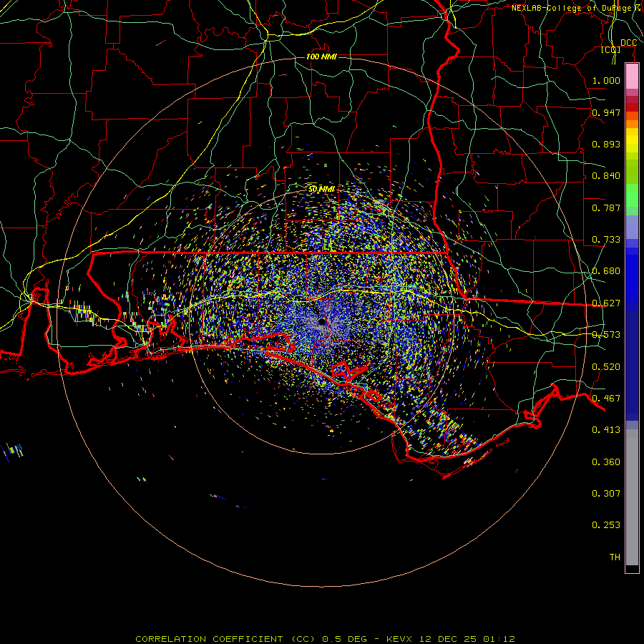Click the 0.680 scale label

click(606, 271)
